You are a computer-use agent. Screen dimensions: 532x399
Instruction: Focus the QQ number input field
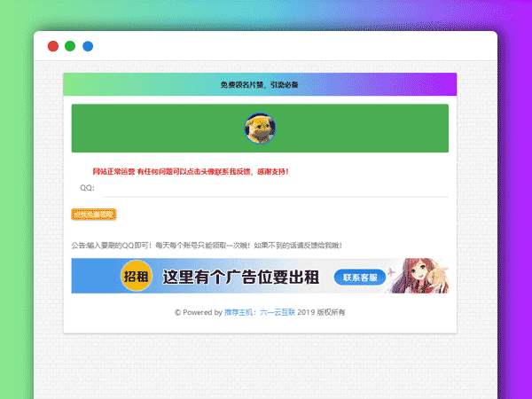pos(275,188)
